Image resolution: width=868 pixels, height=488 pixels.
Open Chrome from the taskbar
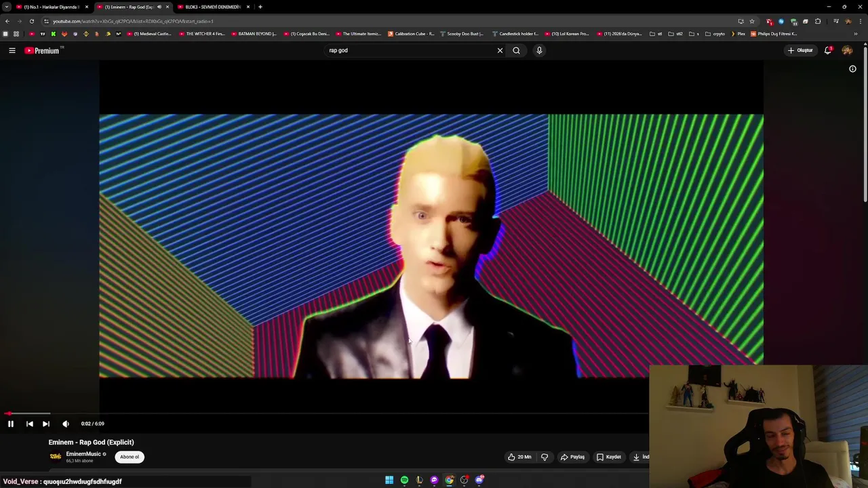[x=449, y=480]
